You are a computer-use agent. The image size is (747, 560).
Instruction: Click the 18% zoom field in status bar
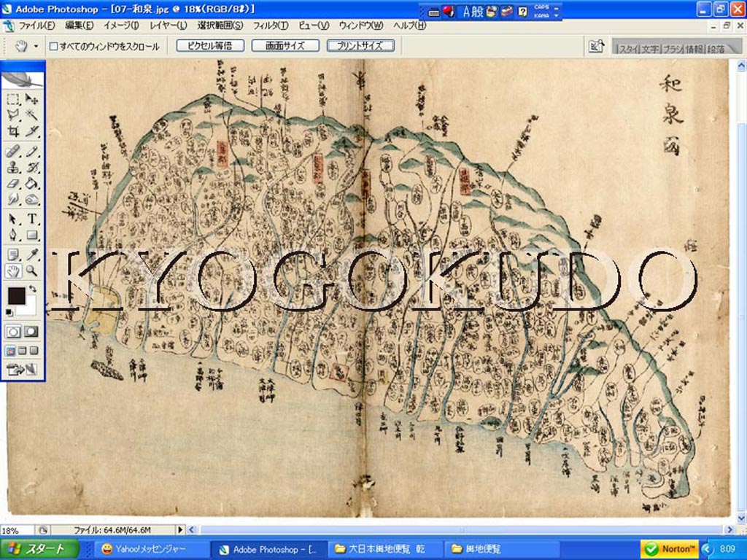(x=17, y=530)
